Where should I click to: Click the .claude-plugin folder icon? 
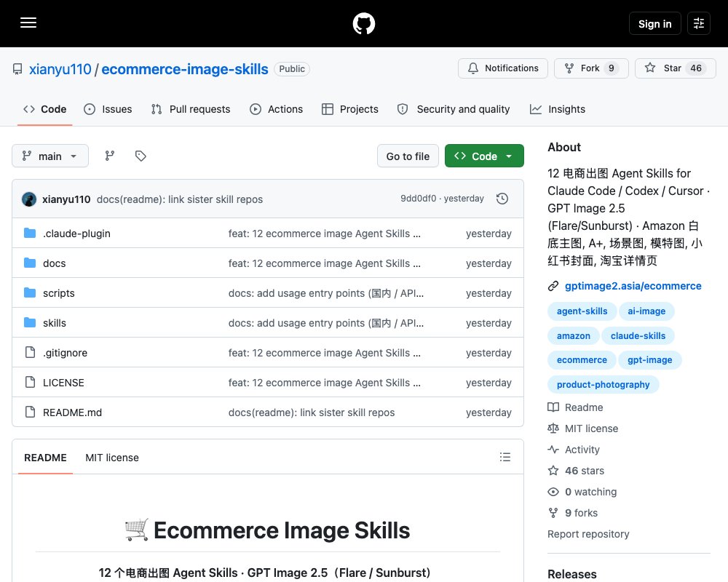pos(30,233)
